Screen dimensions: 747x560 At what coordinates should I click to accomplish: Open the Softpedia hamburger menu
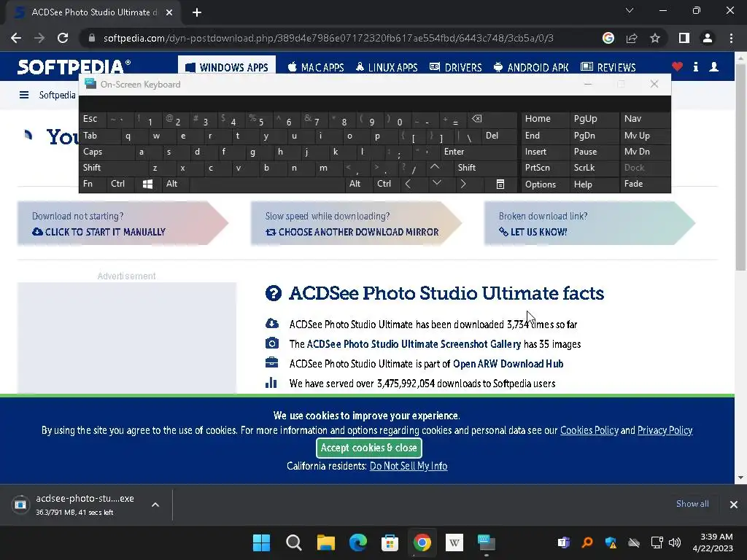pos(24,95)
